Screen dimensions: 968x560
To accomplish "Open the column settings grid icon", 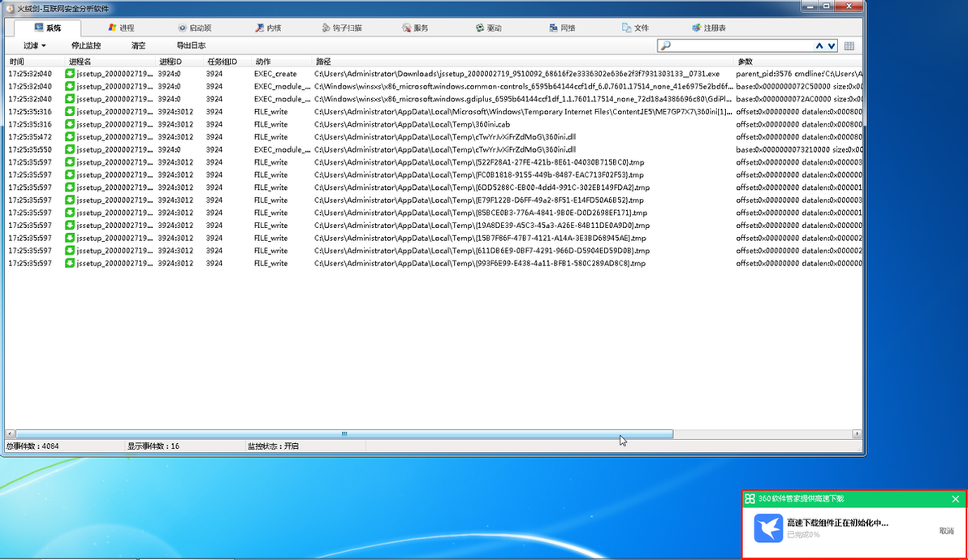I will 849,45.
